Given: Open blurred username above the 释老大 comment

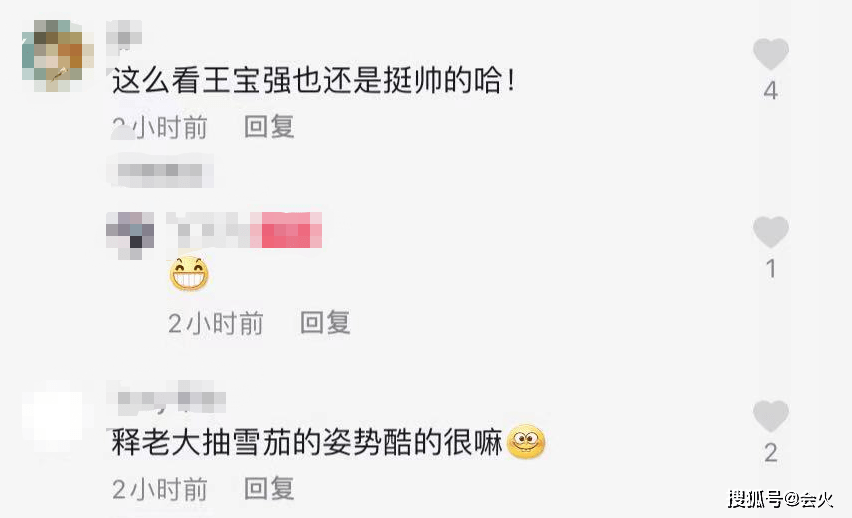Looking at the screenshot, I should pyautogui.click(x=167, y=400).
